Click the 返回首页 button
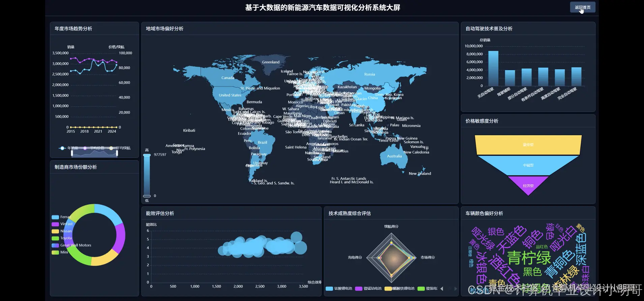The width and height of the screenshot is (644, 301). [582, 7]
